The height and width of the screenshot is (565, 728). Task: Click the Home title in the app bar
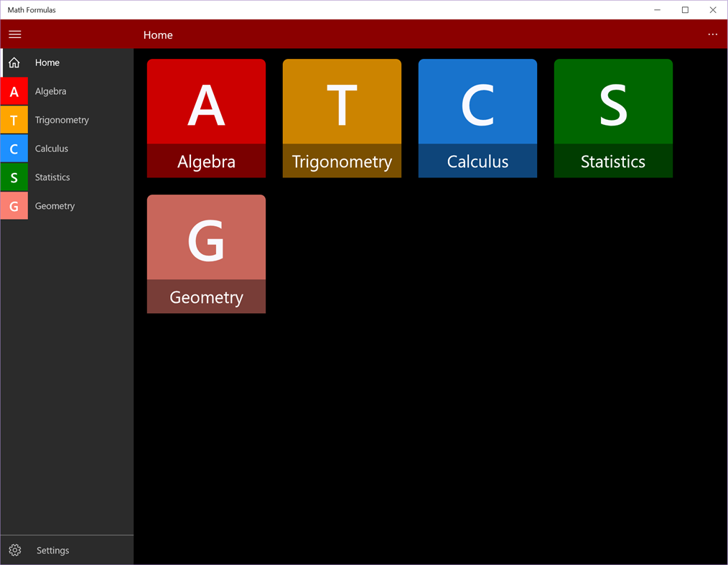click(x=157, y=34)
